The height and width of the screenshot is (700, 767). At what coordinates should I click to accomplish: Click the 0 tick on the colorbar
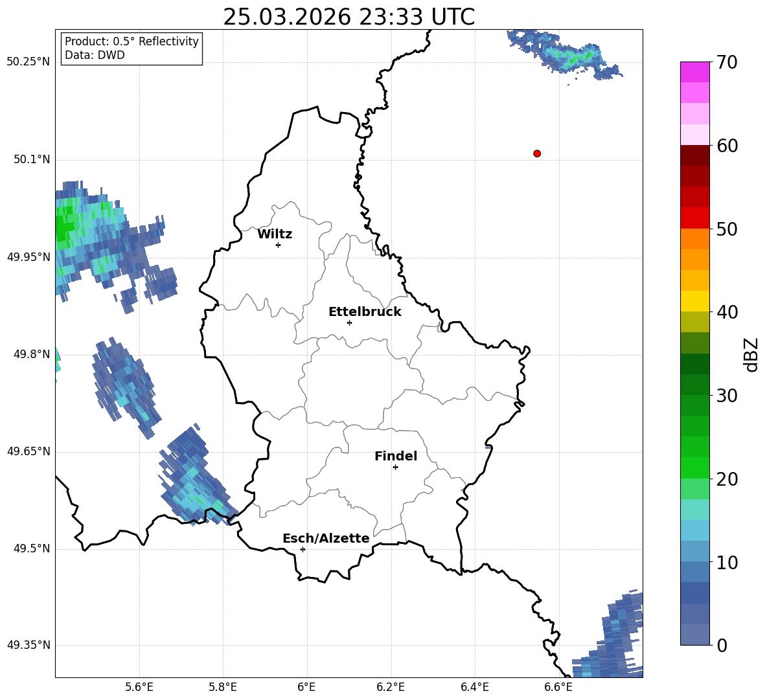tap(722, 646)
